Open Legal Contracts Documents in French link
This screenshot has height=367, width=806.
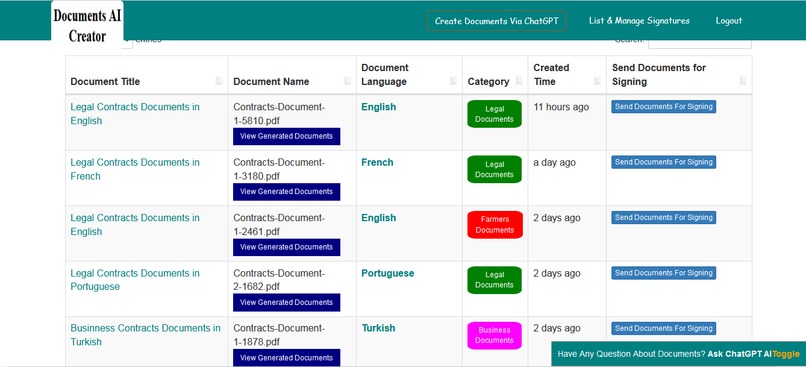pyautogui.click(x=135, y=169)
